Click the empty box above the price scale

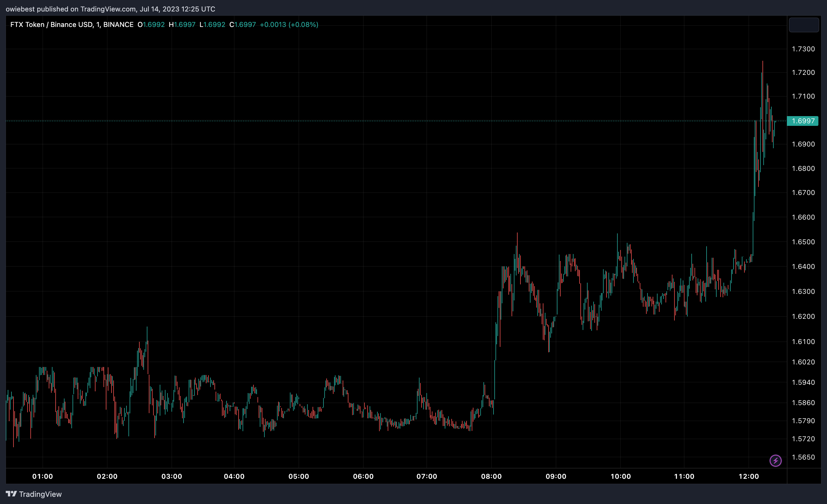point(803,25)
